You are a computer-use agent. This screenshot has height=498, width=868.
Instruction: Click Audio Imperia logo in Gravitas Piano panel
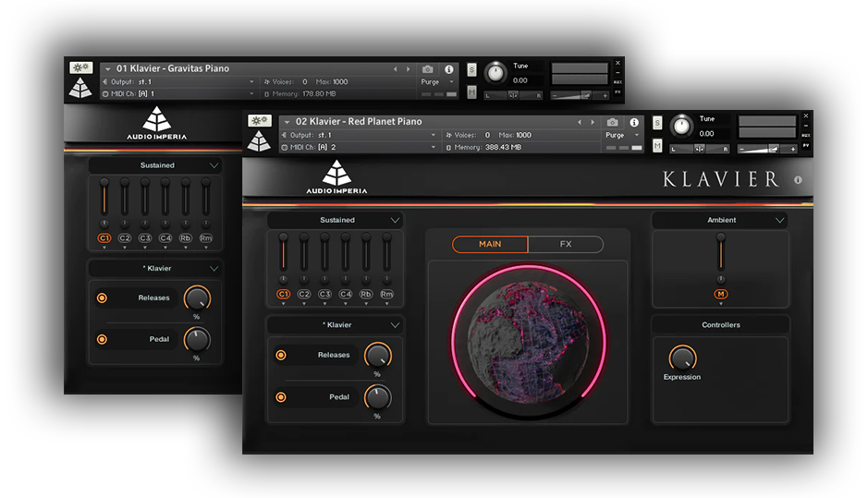click(156, 123)
